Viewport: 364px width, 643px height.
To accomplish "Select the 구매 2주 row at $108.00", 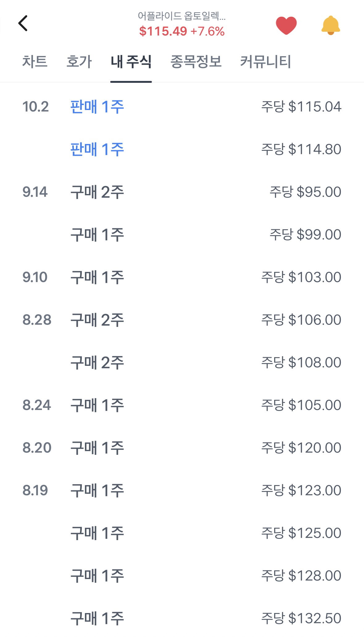I will click(x=182, y=362).
